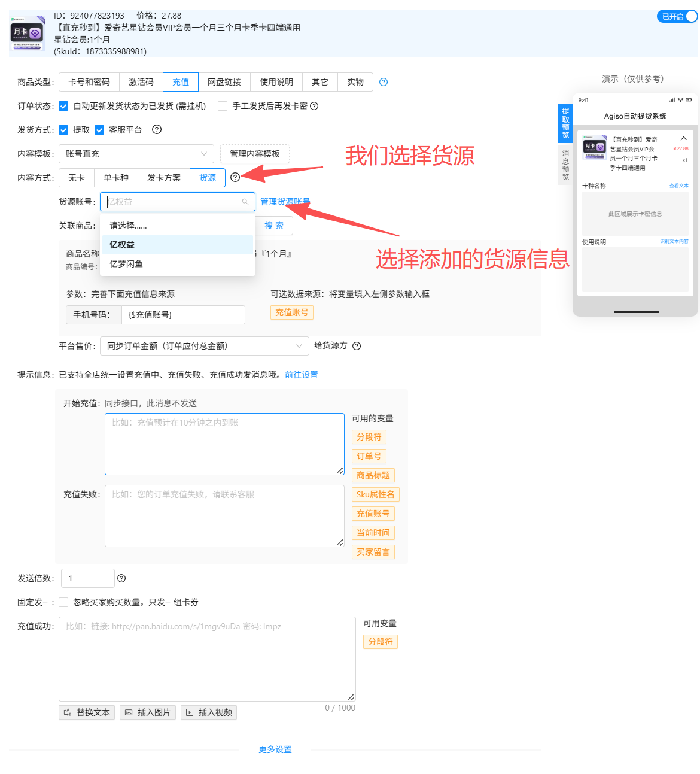Choose 单卡种 content method
The height and width of the screenshot is (774, 700).
coord(116,178)
